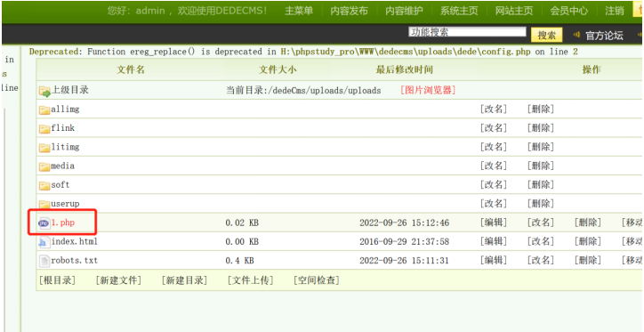Edit robots.txt via 编辑
The height and width of the screenshot is (332, 644).
pyautogui.click(x=494, y=261)
